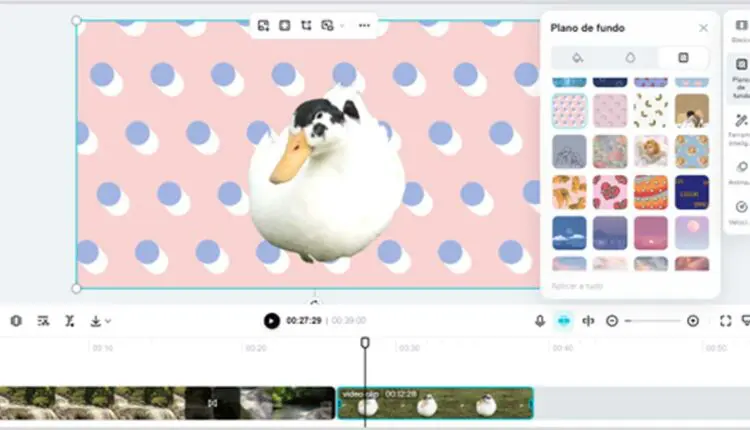
Task: Switch to the blur background tab
Action: 630,58
